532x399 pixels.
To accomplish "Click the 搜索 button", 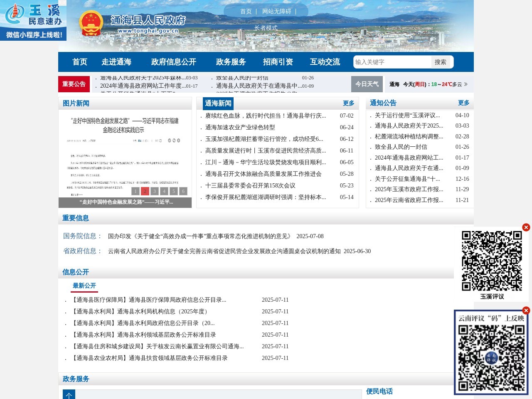I will click(441, 62).
